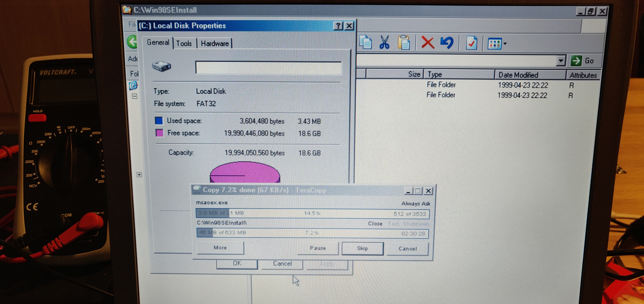Click the magenta disk usage pie chart

tap(245, 173)
